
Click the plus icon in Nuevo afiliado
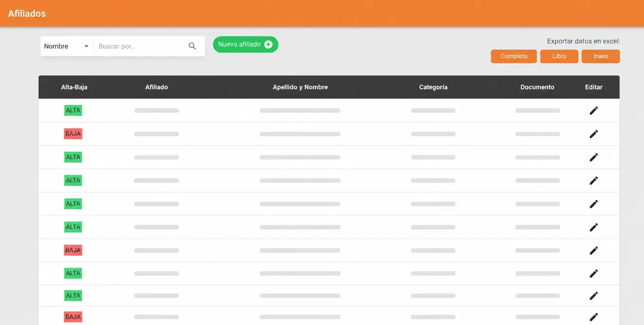coord(268,44)
